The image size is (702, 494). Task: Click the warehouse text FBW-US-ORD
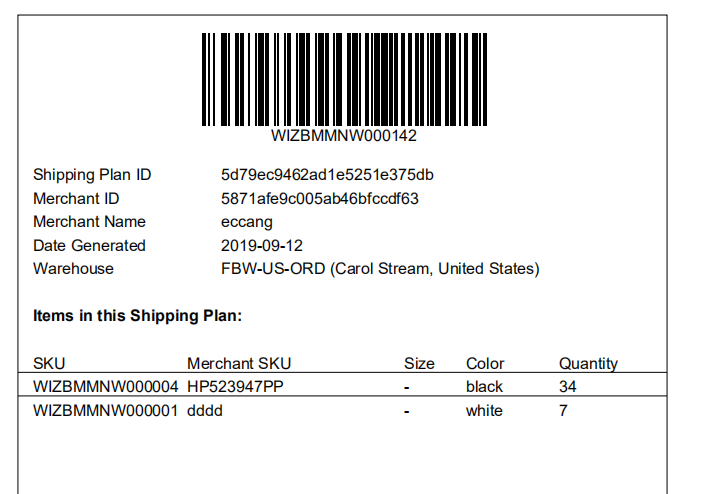[273, 269]
